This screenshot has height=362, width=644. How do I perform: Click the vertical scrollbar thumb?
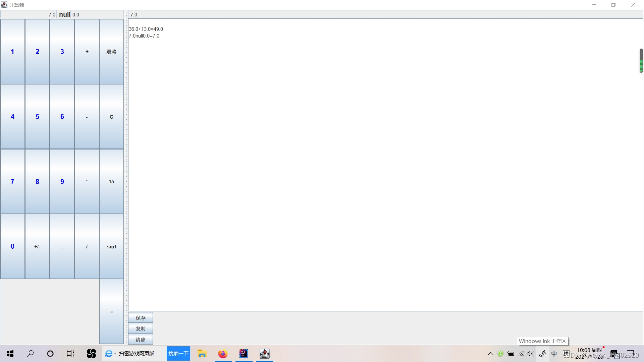tap(641, 61)
